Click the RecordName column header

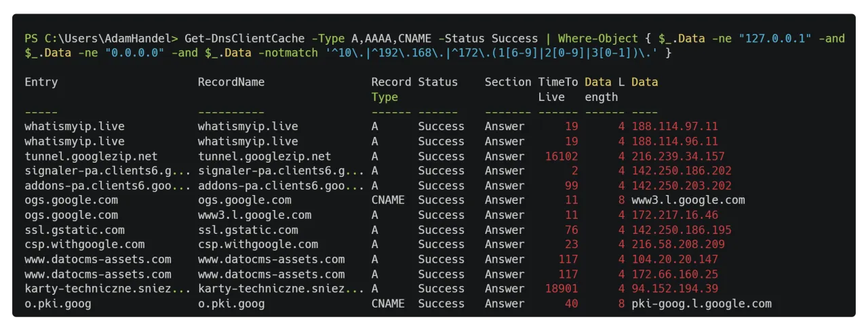click(231, 82)
